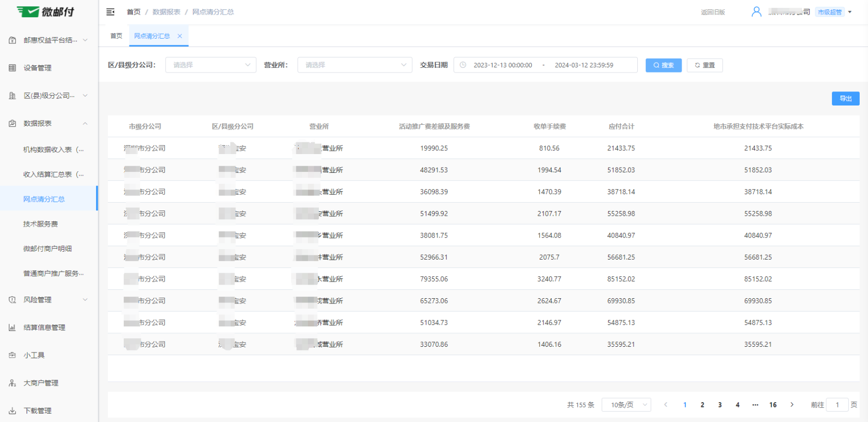Open the 营业所 dropdown

(x=354, y=65)
